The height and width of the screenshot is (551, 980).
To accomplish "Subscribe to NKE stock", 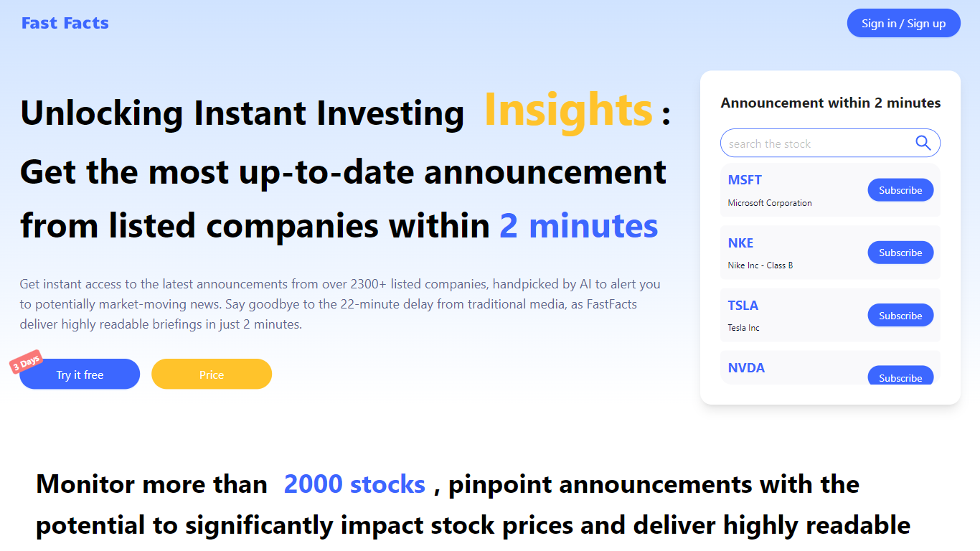I will tap(900, 253).
